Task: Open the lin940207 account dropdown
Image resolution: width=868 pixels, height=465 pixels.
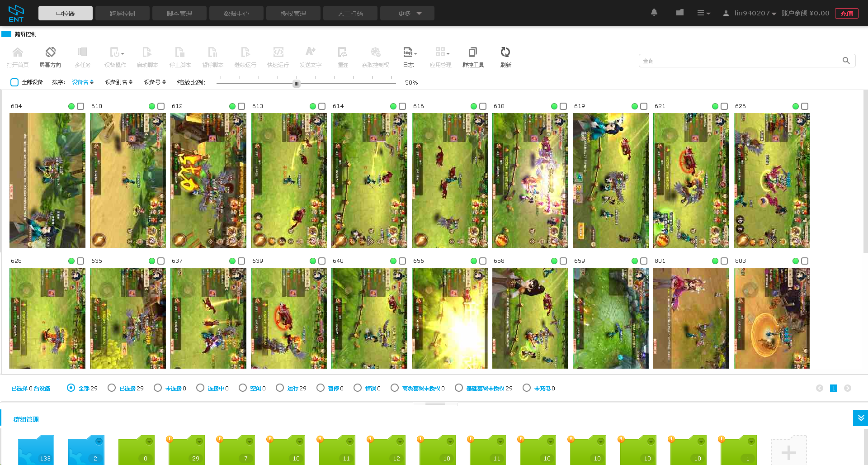Action: tap(750, 13)
